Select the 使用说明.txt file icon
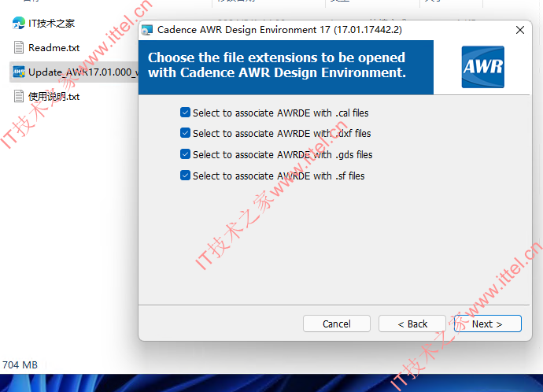543x392 pixels. click(x=18, y=96)
